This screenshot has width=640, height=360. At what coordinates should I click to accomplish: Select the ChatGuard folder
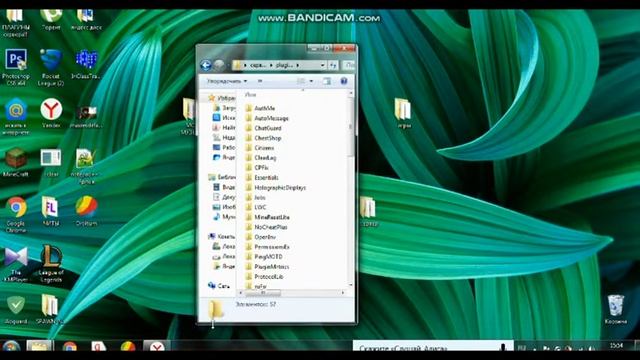[263, 128]
